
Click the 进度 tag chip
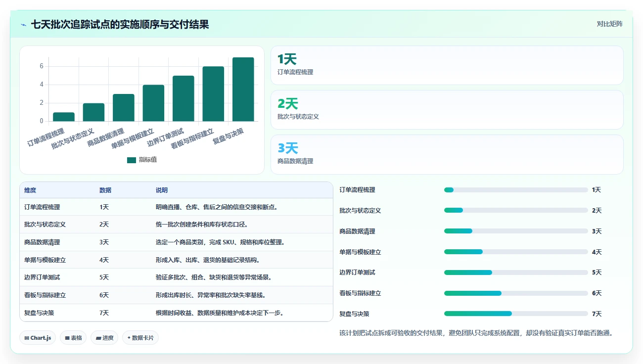click(104, 338)
